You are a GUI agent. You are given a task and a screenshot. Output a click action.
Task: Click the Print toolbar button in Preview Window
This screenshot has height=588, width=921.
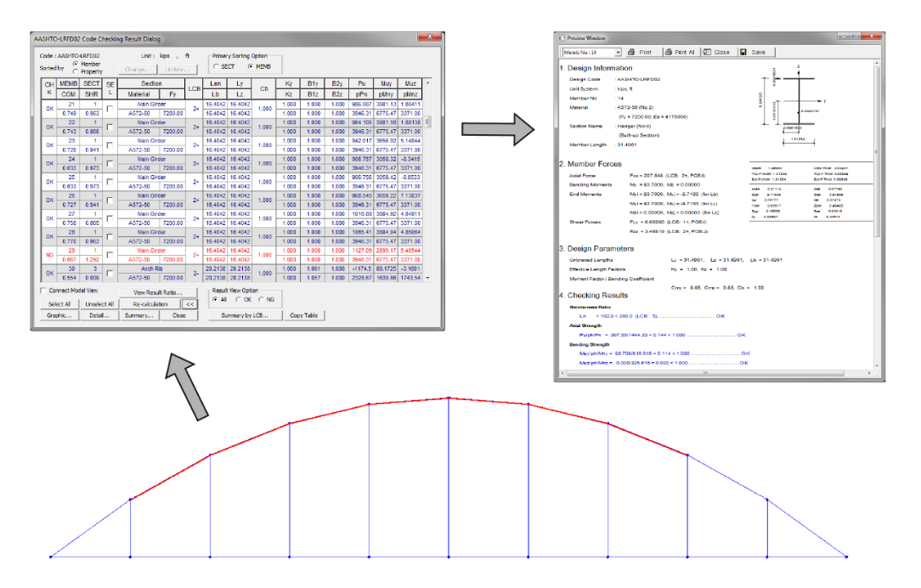coord(641,52)
